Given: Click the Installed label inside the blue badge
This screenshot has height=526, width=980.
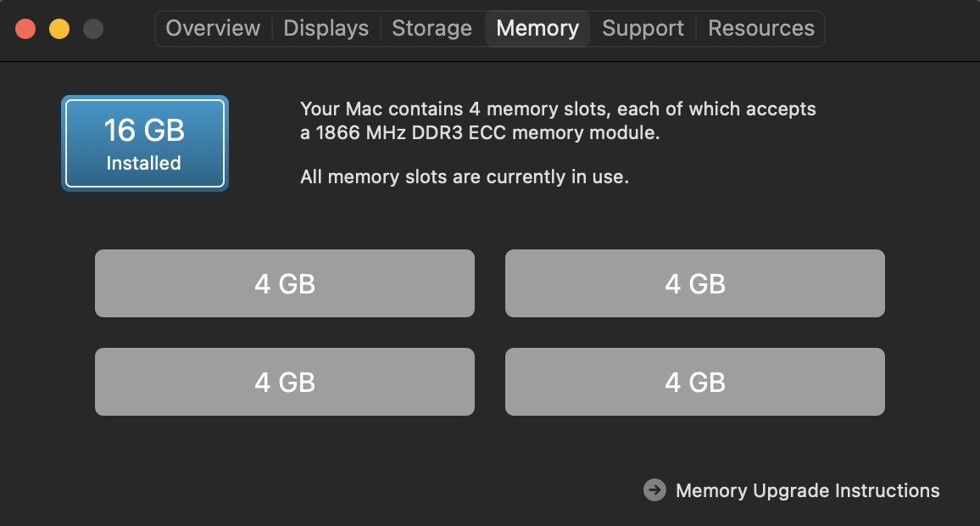Looking at the screenshot, I should pos(144,163).
